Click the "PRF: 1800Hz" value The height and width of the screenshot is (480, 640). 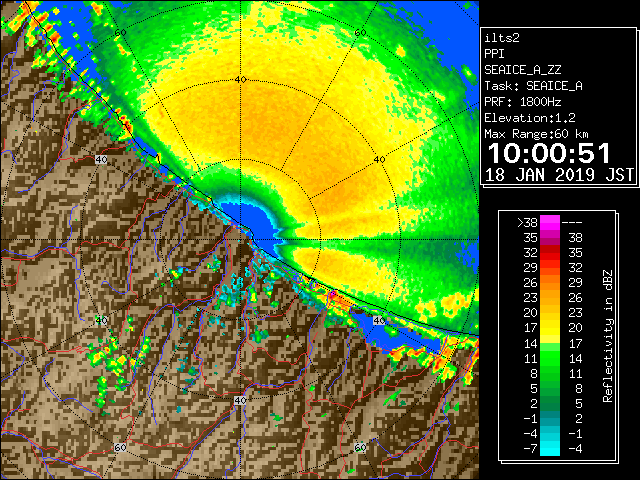click(522, 102)
